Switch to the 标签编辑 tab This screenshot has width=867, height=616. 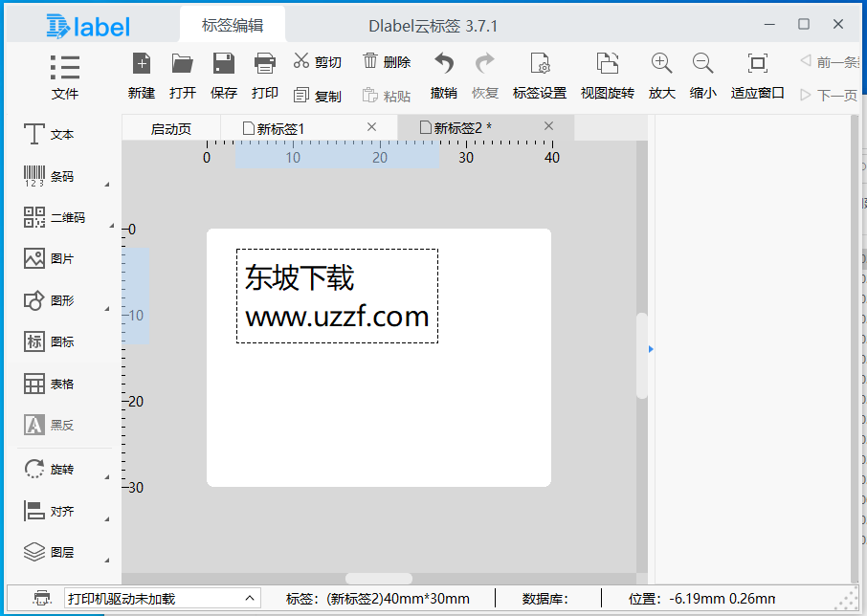(x=233, y=26)
